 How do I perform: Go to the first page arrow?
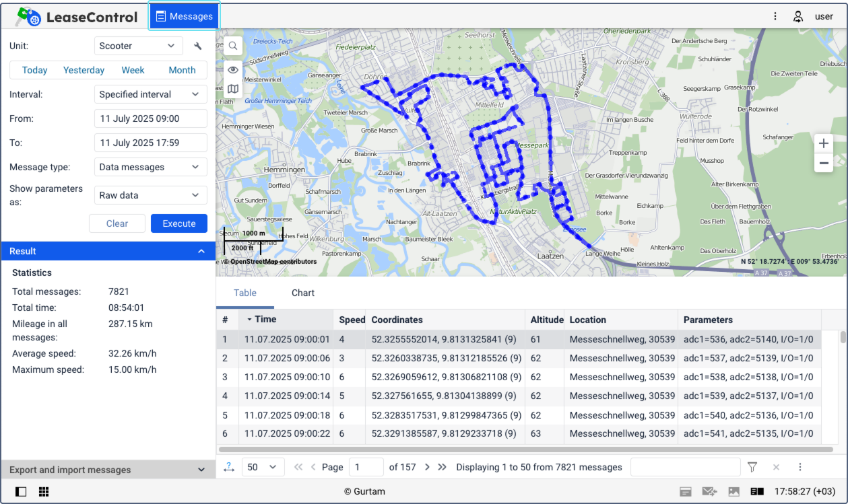tap(298, 467)
